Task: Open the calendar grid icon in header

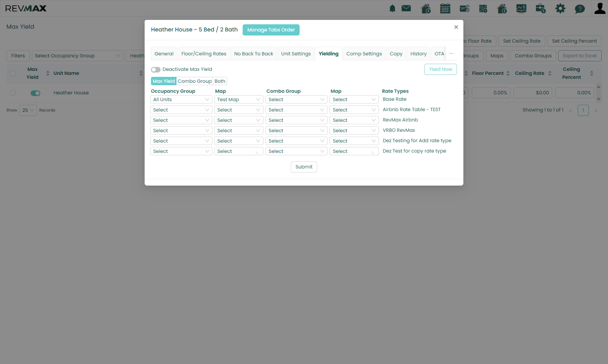Action: coord(445,8)
